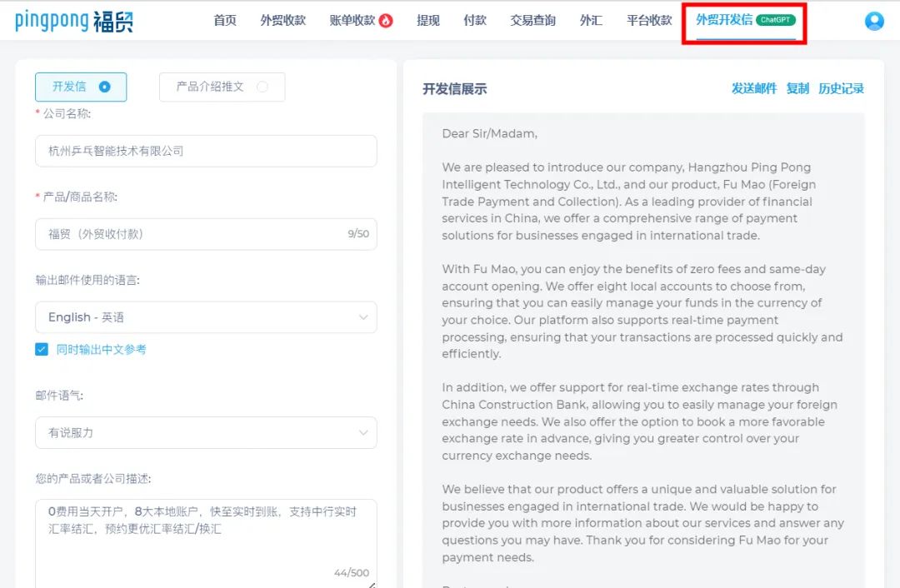Click the 输出邮件使用的语言 label
This screenshot has height=588, width=900.
click(87, 280)
